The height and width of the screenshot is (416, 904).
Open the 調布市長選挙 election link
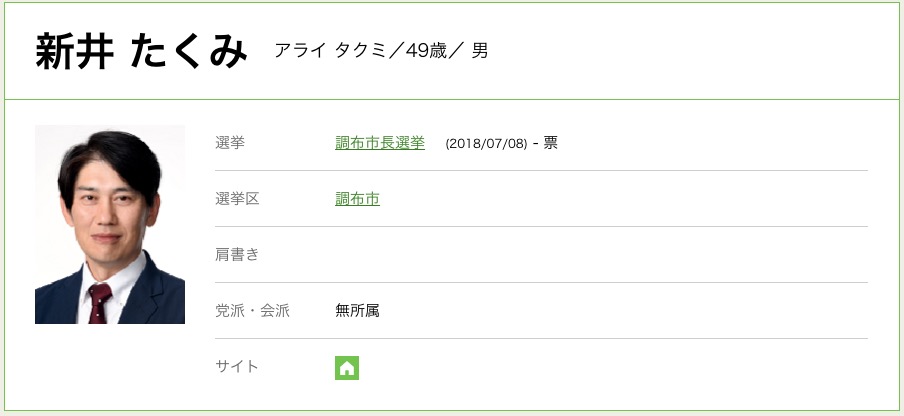380,143
